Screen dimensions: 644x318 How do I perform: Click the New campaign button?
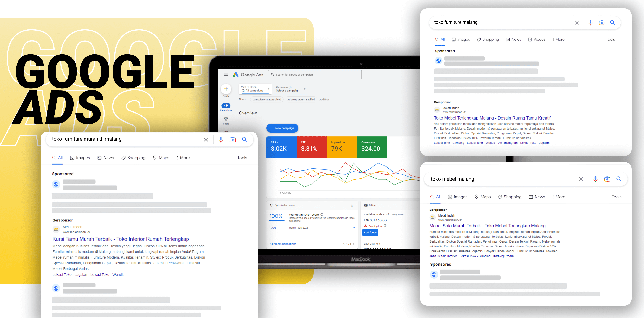[x=283, y=128]
